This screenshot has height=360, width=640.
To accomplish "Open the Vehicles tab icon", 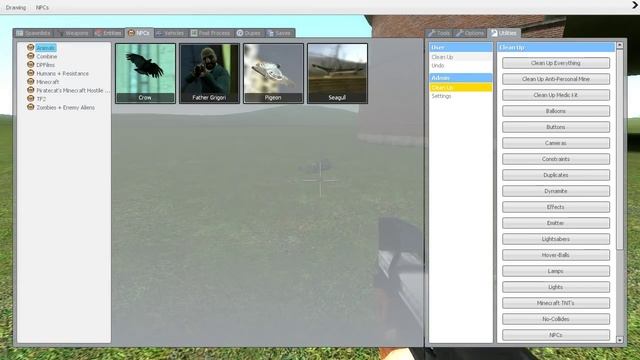I will coord(160,33).
